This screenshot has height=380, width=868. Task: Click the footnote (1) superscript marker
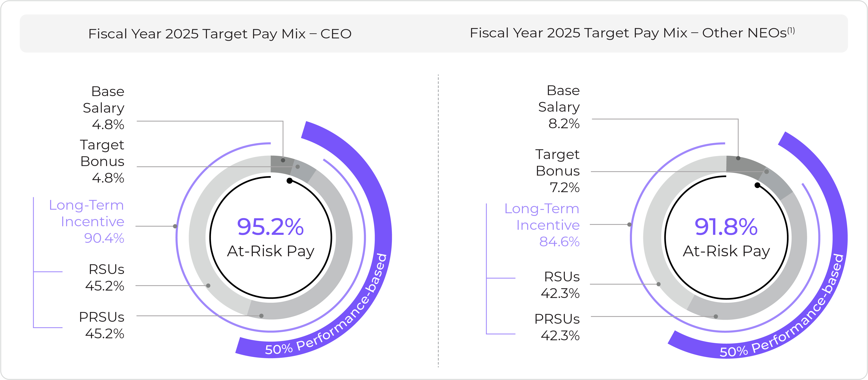click(x=791, y=31)
